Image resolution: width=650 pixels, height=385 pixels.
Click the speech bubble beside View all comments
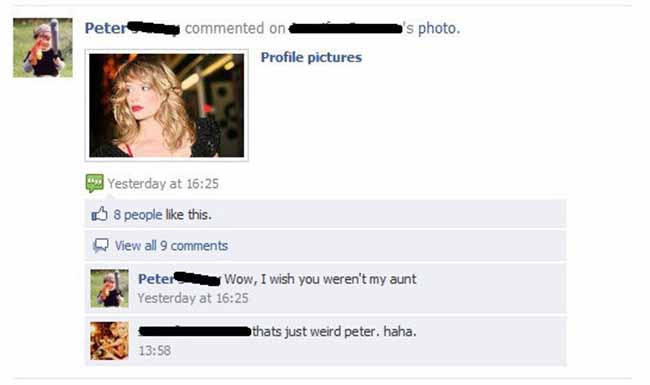tap(101, 245)
